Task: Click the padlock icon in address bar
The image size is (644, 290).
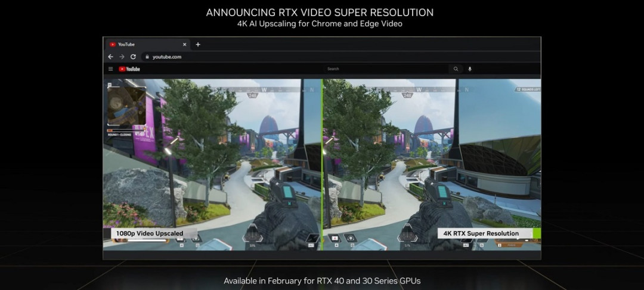Action: [147, 57]
